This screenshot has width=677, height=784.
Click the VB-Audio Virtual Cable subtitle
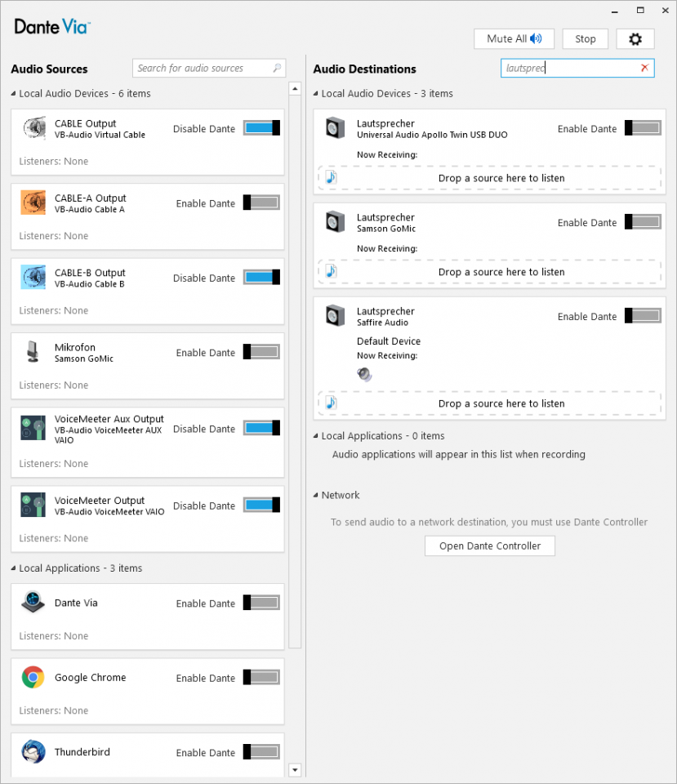coord(100,135)
